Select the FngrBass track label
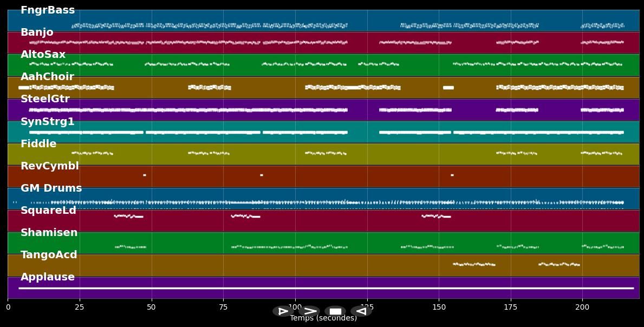Viewport: 644px width, 327px height. [48, 10]
